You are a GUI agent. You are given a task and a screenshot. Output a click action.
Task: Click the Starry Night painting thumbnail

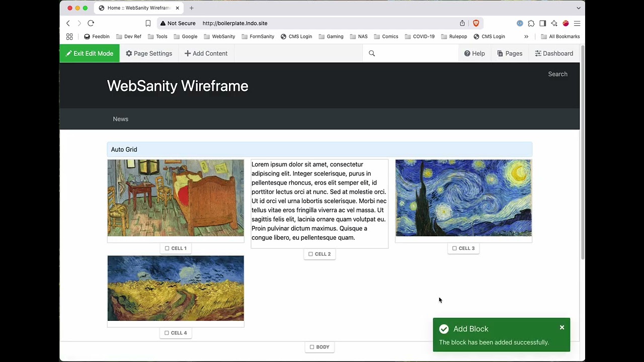(x=463, y=198)
